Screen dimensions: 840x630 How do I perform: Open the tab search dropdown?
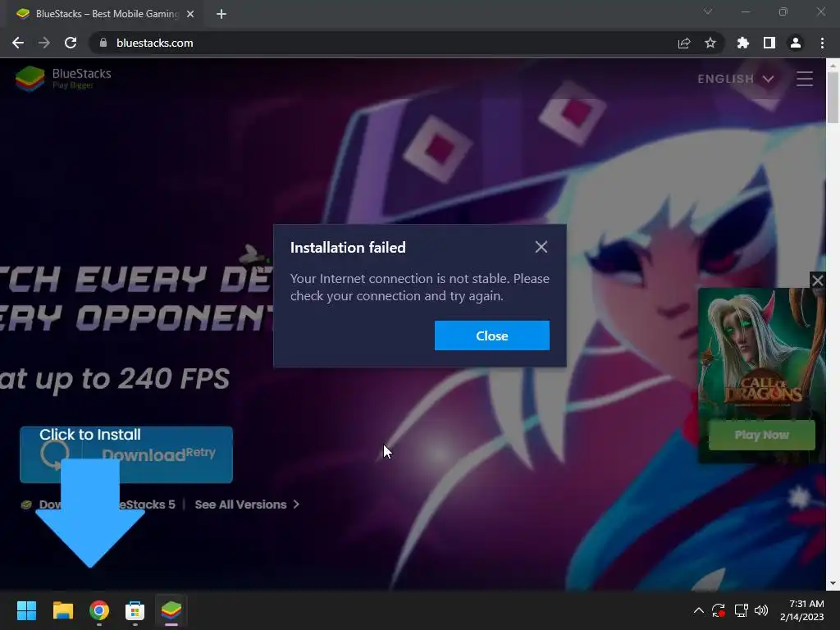[708, 11]
